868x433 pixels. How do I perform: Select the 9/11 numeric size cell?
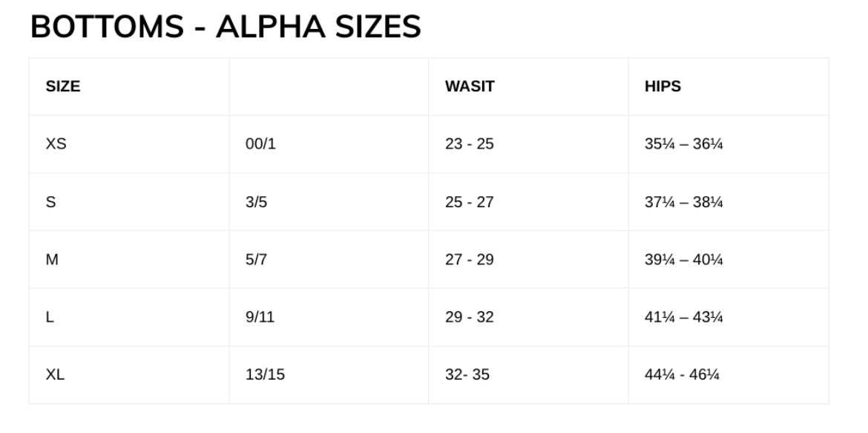(x=329, y=317)
